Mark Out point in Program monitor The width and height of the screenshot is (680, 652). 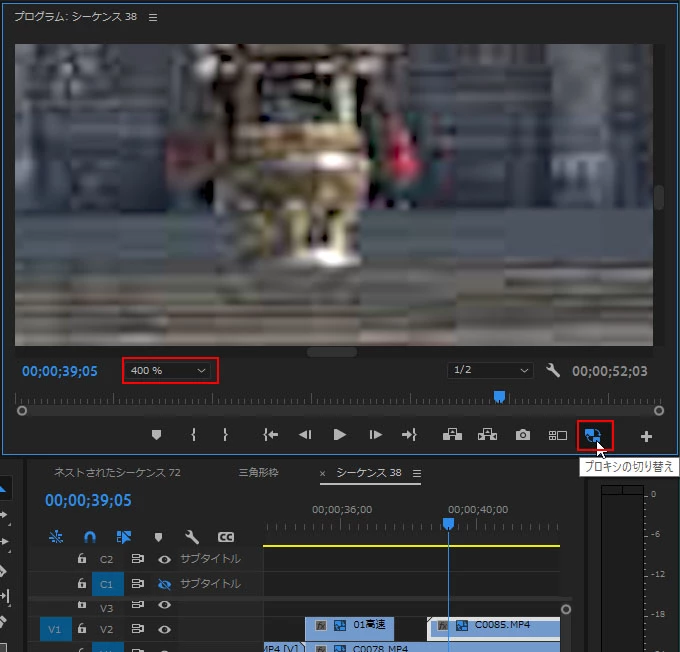[225, 435]
